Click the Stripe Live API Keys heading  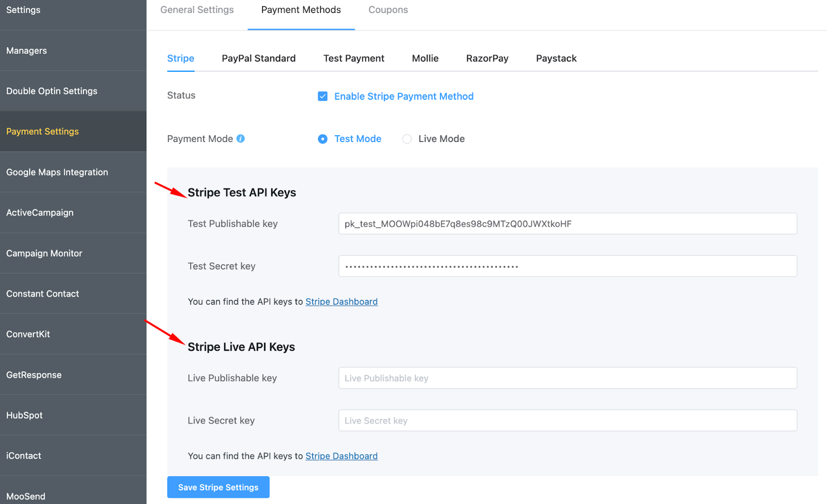pyautogui.click(x=241, y=347)
